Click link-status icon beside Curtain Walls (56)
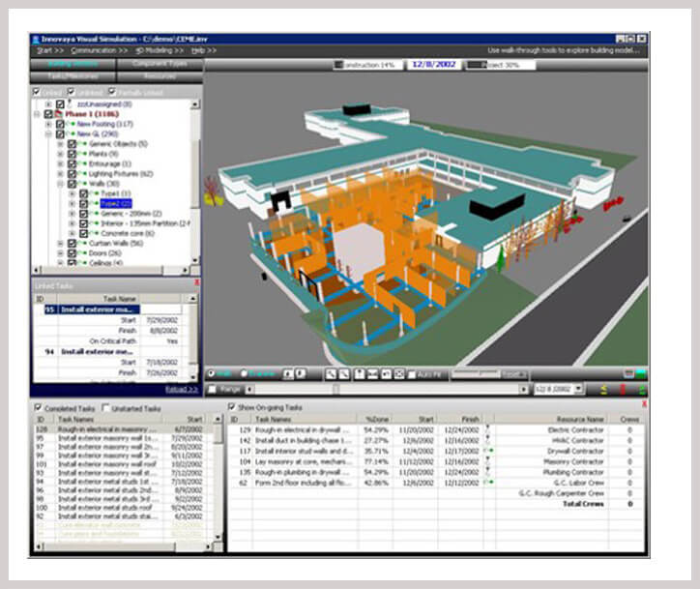The width and height of the screenshot is (700, 589). [82, 244]
